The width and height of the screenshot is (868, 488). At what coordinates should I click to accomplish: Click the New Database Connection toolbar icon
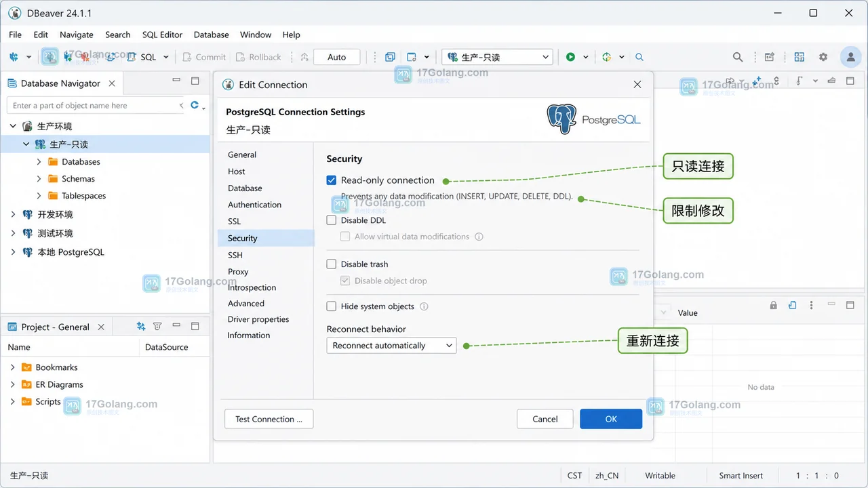(14, 58)
